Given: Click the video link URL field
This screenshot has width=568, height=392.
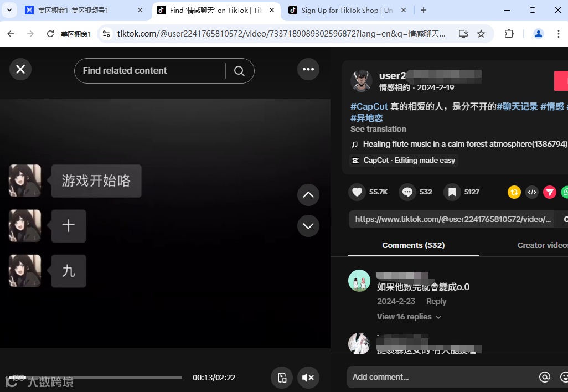Looking at the screenshot, I should point(451,219).
